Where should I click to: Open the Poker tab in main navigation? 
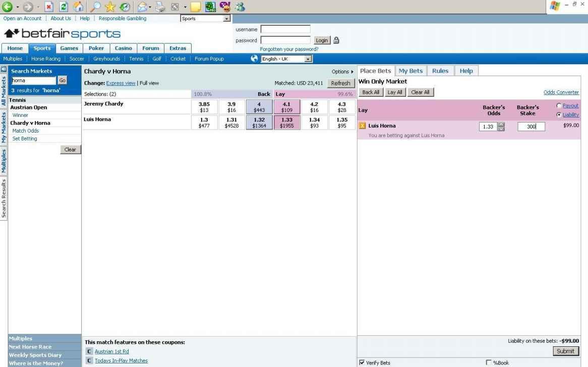(x=96, y=48)
